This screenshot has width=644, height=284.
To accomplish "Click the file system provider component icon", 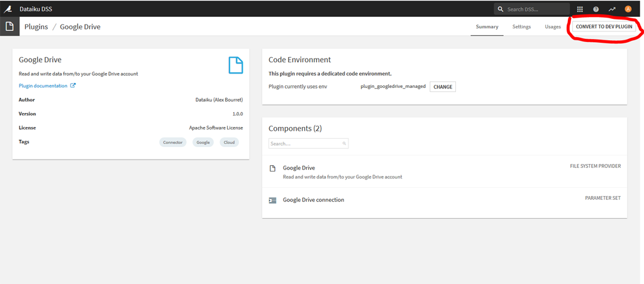I will click(x=272, y=168).
